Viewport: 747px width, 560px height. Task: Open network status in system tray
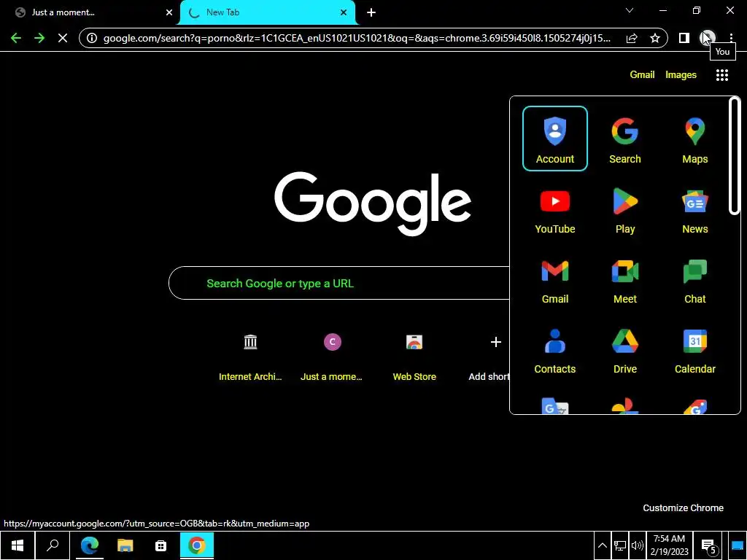620,545
